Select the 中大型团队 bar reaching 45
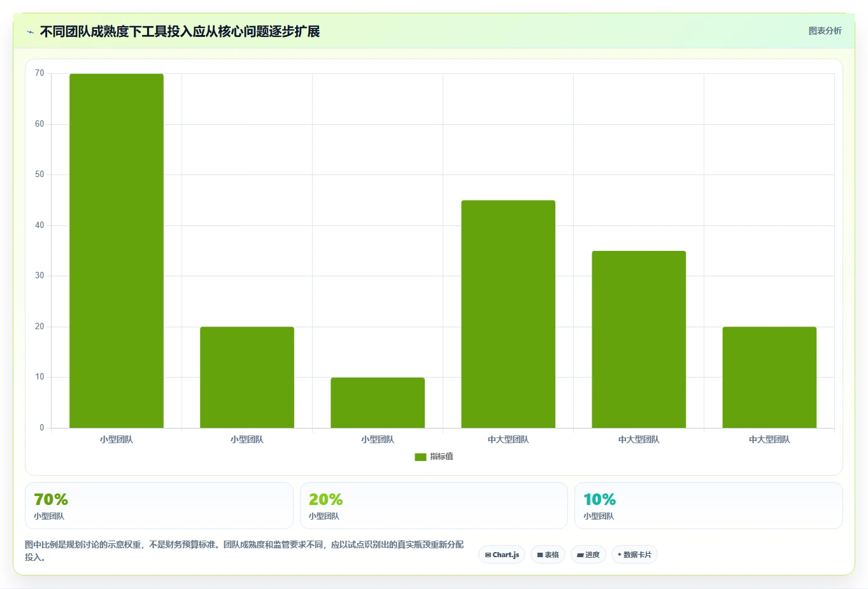868x589 pixels. click(x=508, y=314)
